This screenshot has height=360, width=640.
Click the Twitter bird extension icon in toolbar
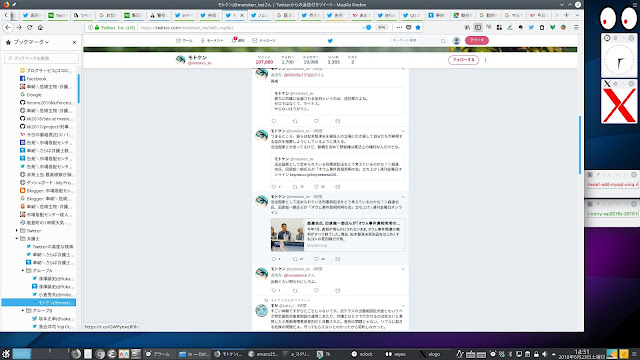click(531, 27)
